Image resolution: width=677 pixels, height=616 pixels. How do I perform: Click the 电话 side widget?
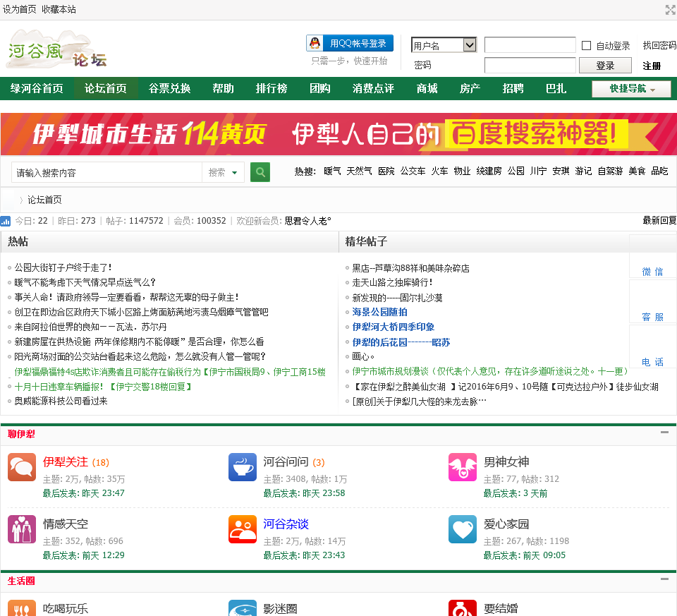click(x=652, y=347)
